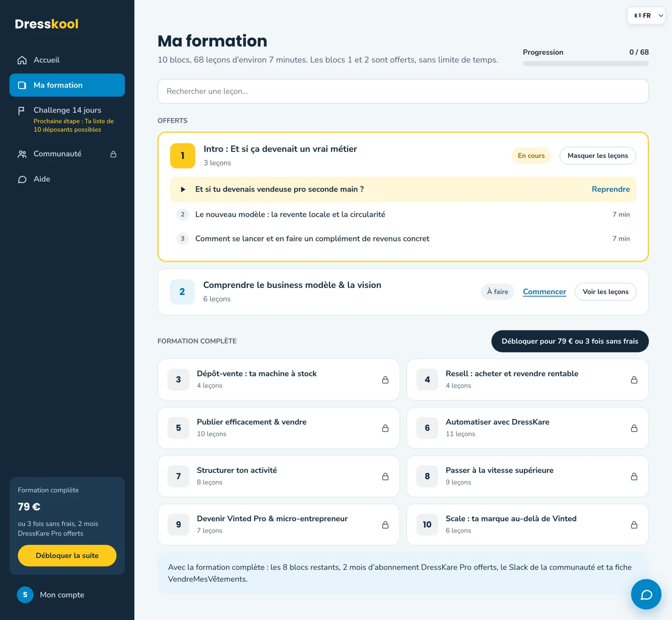672x620 pixels.
Task: Click the lock icon on Publier efficacement block
Action: [x=385, y=428]
